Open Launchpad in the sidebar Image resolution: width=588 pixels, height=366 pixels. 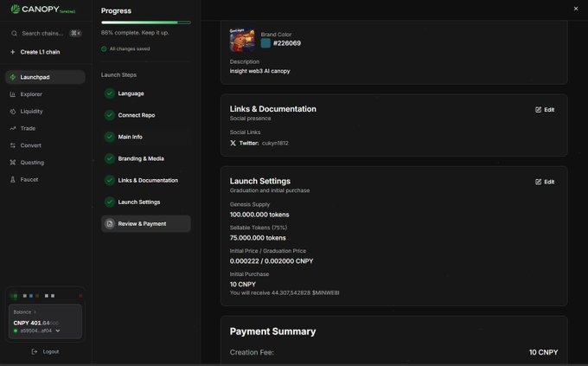[x=45, y=77]
